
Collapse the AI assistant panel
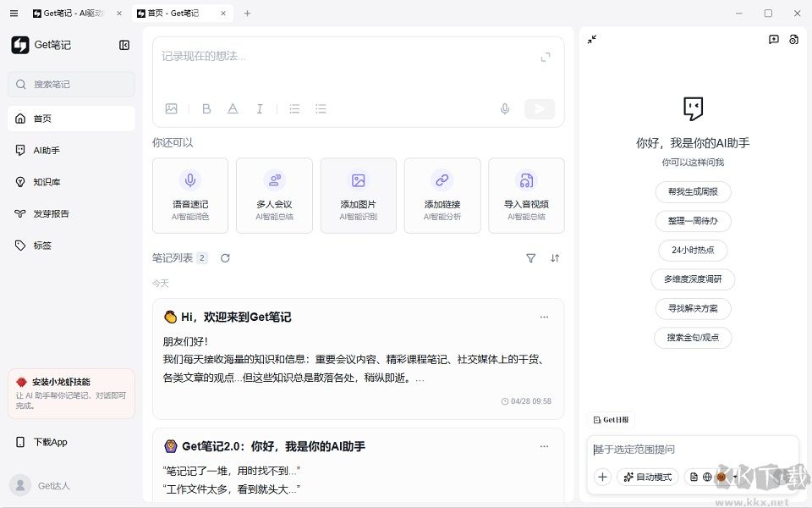(x=592, y=40)
